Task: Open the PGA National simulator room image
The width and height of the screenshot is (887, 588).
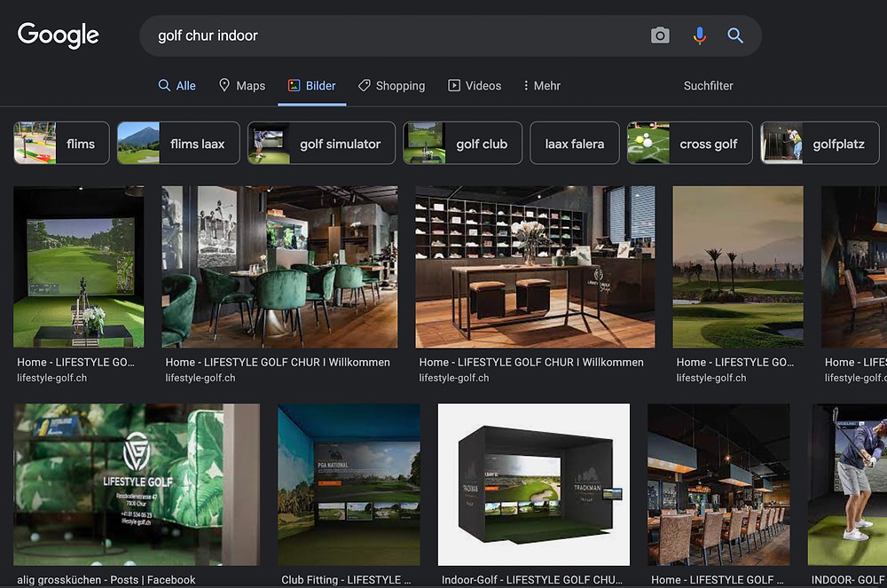Action: click(x=349, y=484)
